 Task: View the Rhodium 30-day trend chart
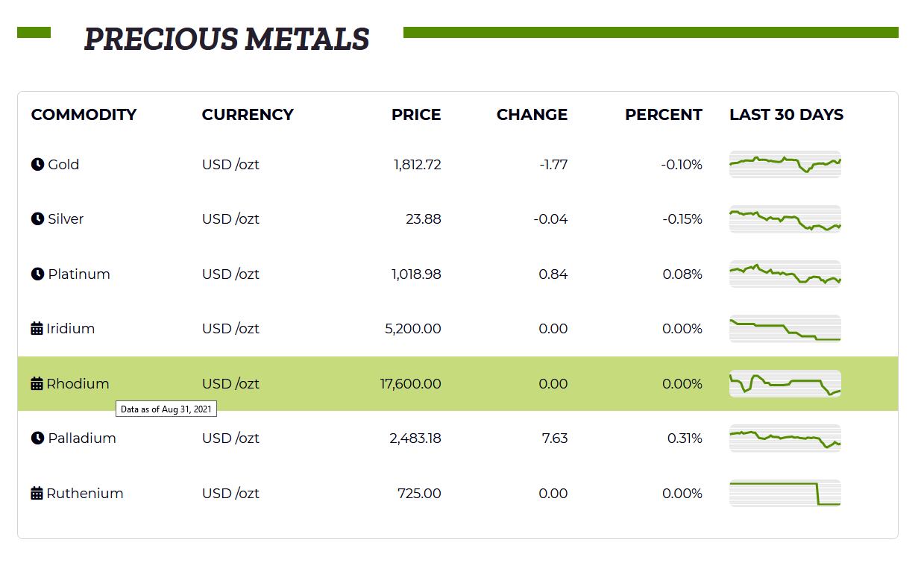pyautogui.click(x=785, y=383)
